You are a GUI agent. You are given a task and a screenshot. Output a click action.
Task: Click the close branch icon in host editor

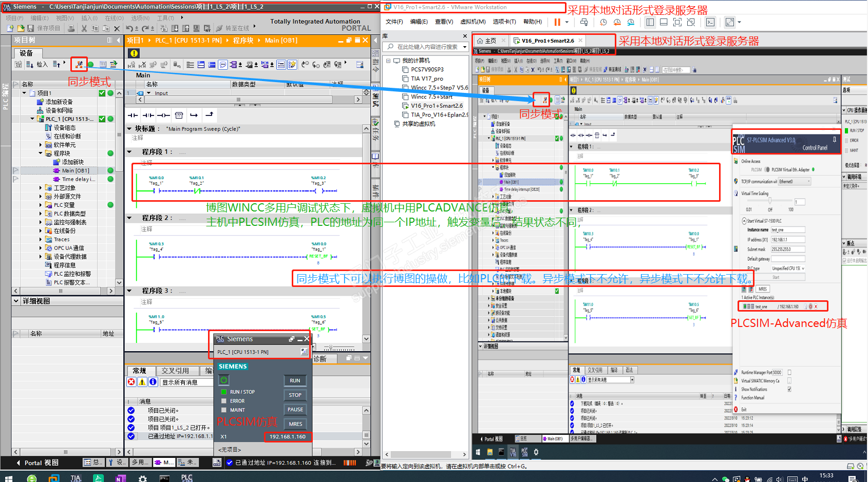209,115
